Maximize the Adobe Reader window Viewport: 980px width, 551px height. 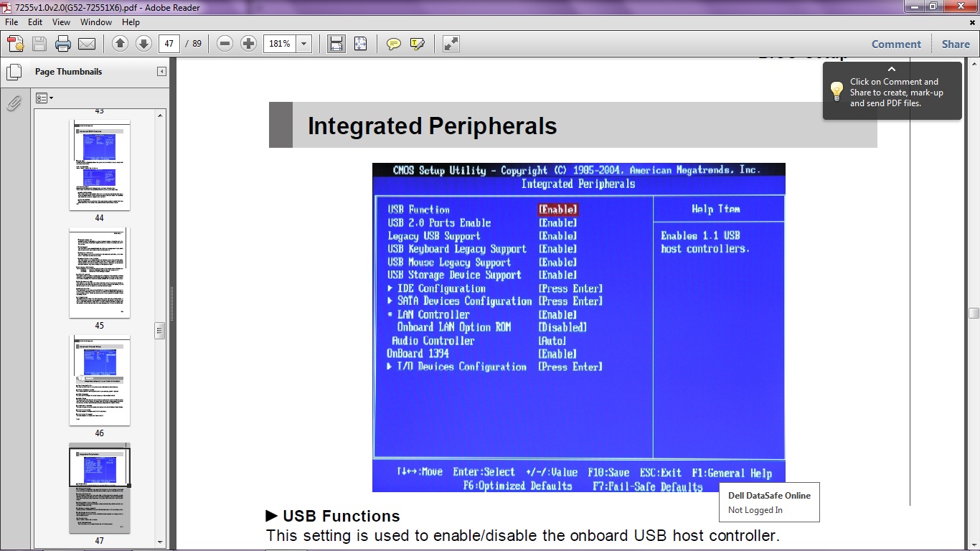tap(933, 6)
